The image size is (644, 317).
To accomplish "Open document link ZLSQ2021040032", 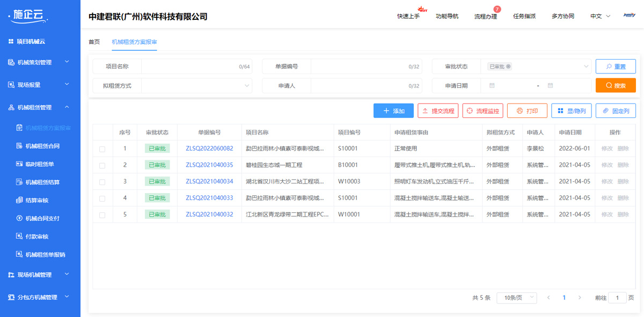I will (x=209, y=215).
